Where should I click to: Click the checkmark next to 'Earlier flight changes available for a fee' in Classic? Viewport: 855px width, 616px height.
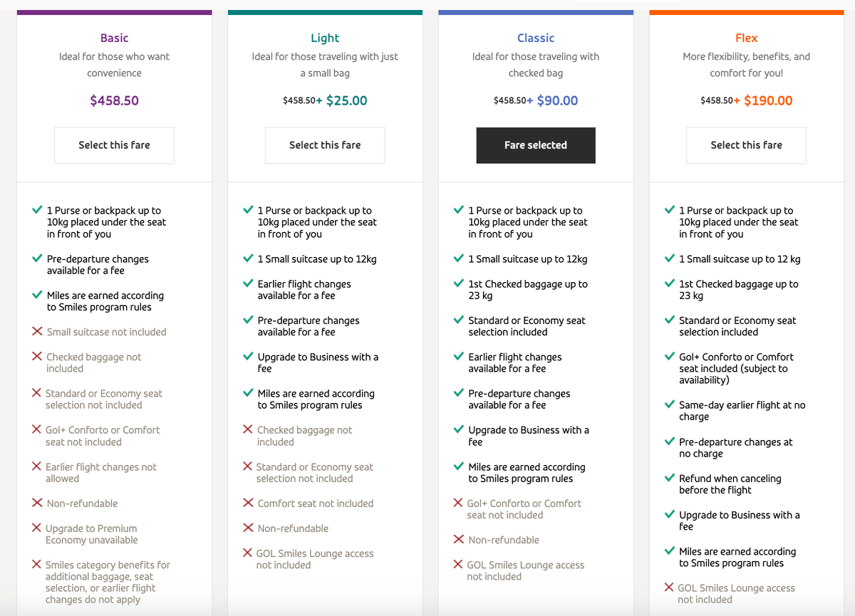[458, 357]
